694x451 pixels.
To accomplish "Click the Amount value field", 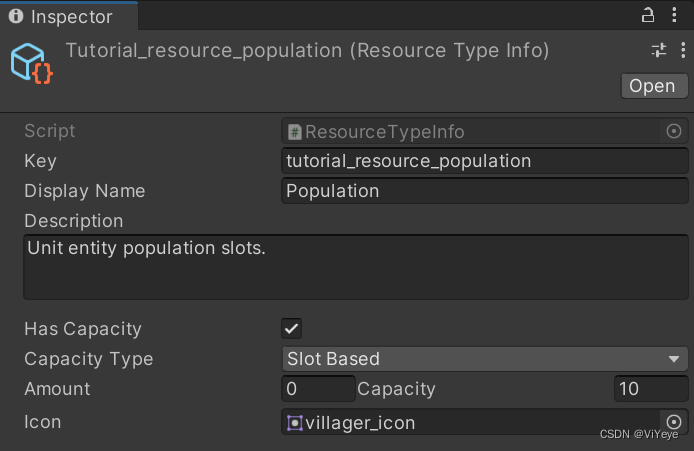I will coord(318,389).
